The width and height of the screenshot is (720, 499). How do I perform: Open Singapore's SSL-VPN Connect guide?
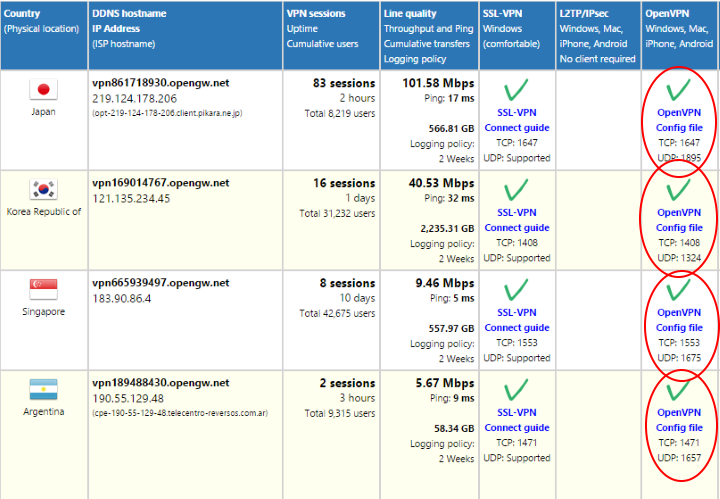pos(517,328)
